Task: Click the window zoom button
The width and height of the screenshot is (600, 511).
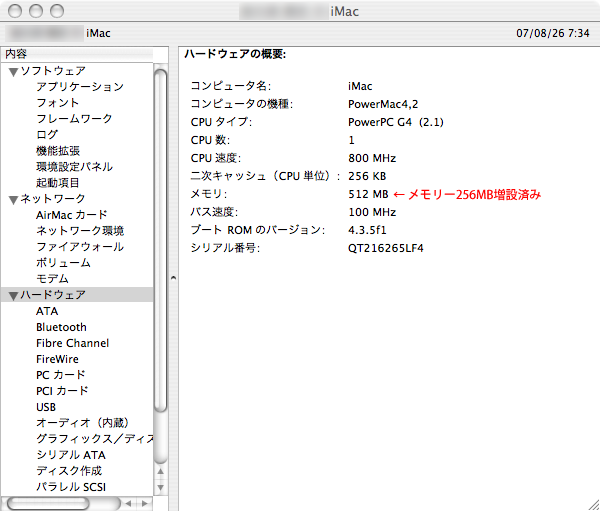Action: [x=57, y=11]
